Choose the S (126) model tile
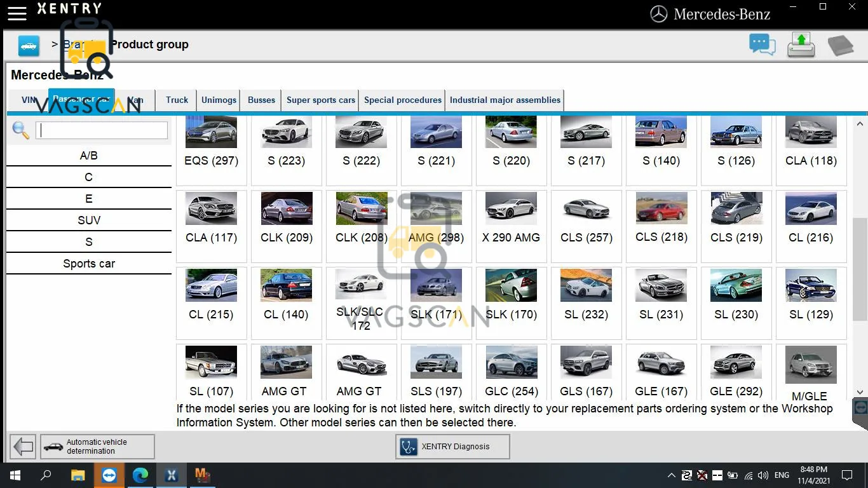Screen dimensions: 868x488 [x=736, y=150]
